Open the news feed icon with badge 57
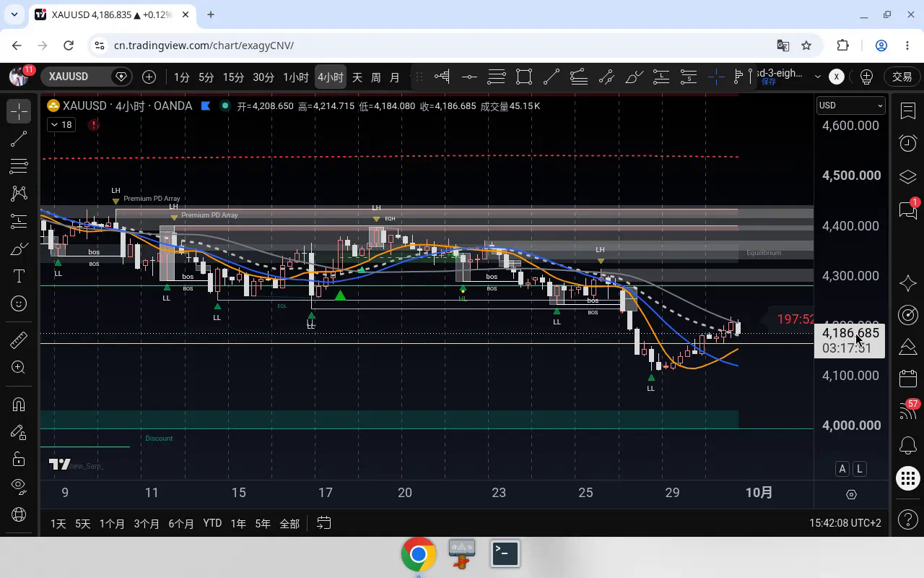Viewport: 924px width, 578px height. coord(908,412)
